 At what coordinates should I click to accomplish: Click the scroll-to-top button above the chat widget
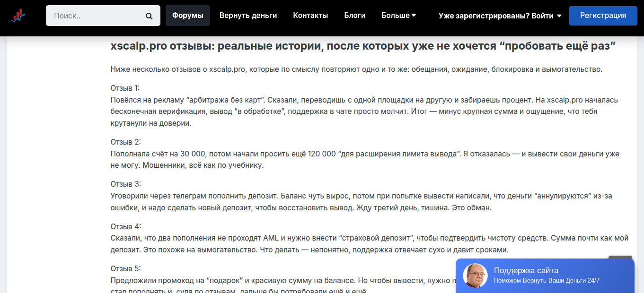pos(620,258)
